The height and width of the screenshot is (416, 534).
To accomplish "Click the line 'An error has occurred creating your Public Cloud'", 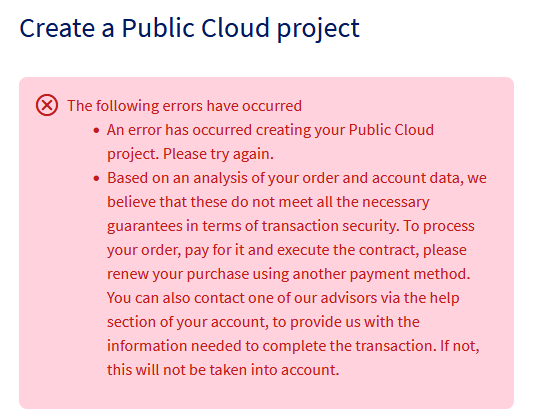I will [x=270, y=130].
